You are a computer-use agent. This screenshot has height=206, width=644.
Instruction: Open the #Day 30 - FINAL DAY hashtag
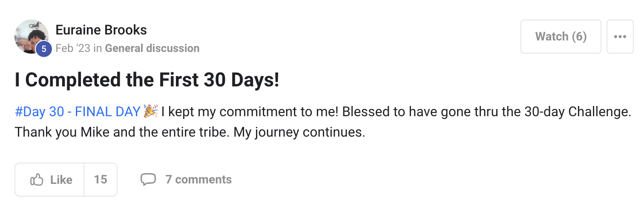(x=78, y=112)
